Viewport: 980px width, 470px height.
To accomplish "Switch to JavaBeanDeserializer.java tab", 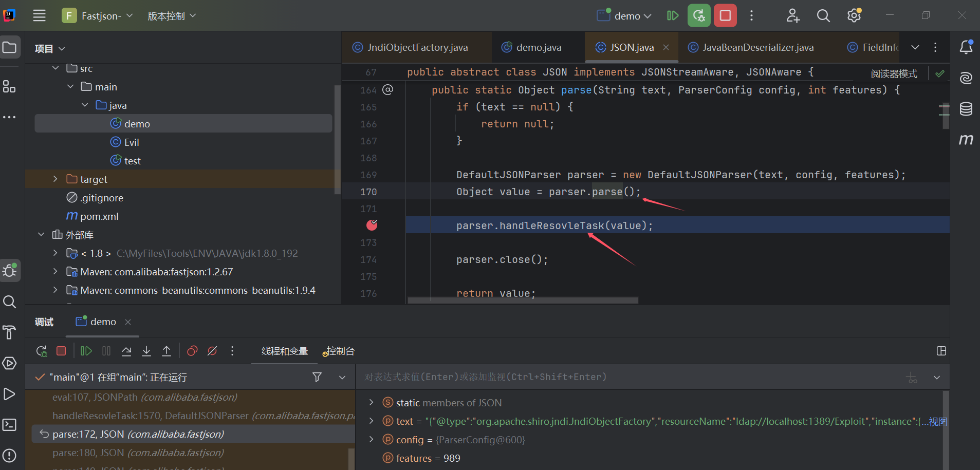I will [x=757, y=47].
